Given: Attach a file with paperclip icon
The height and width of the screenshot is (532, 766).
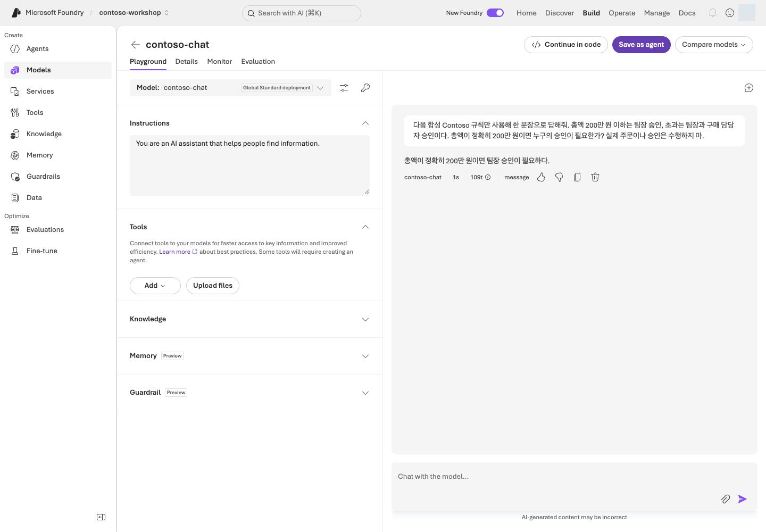Looking at the screenshot, I should tap(726, 499).
